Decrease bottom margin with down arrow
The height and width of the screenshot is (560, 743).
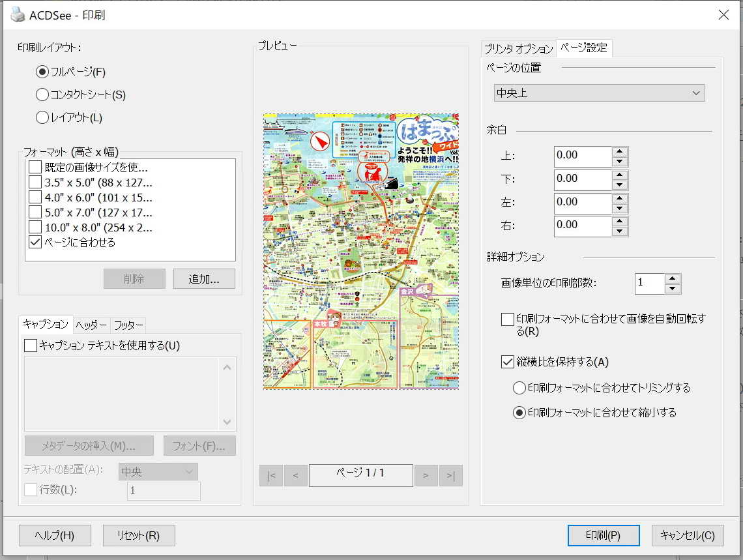tap(620, 184)
